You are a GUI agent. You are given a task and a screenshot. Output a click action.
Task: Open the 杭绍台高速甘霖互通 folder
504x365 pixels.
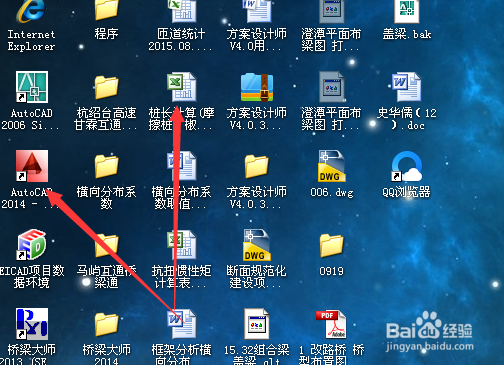106,87
